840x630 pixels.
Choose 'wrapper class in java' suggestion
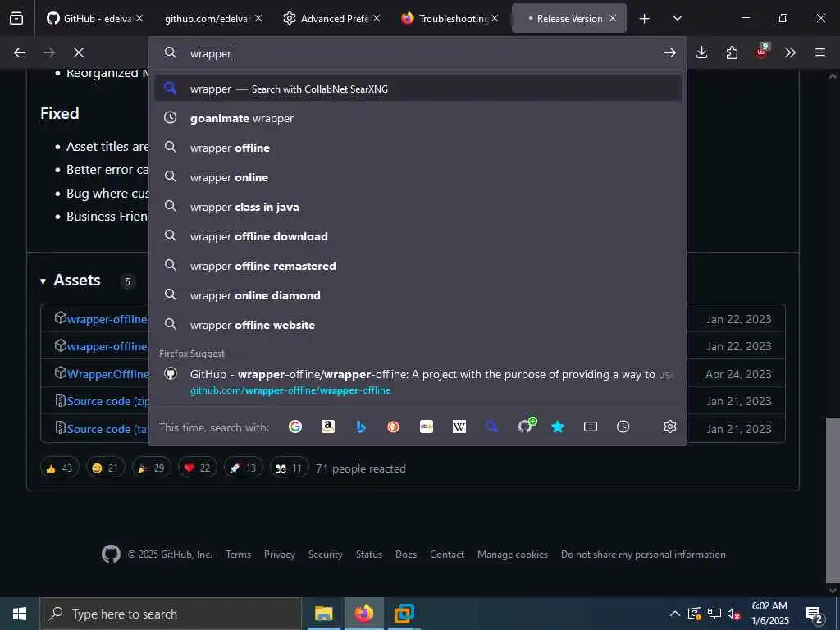(x=418, y=206)
